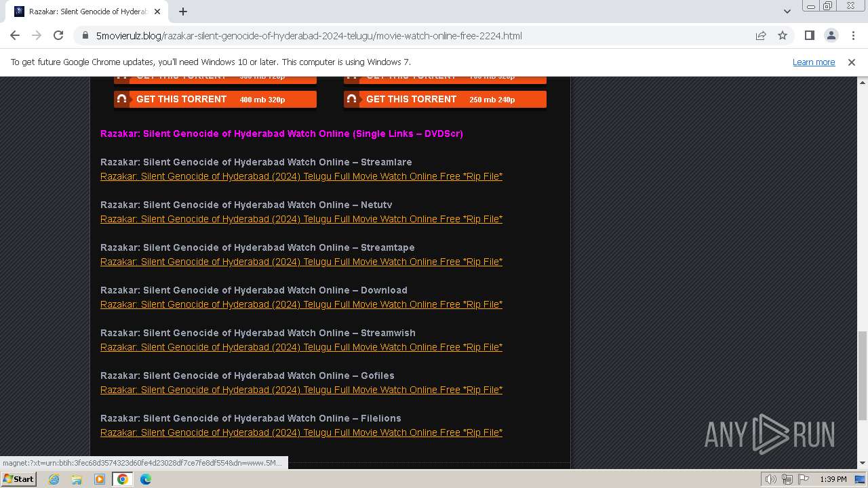Click magnet icon of 250 mb torrent
Viewport: 868px width, 488px height.
pyautogui.click(x=351, y=99)
